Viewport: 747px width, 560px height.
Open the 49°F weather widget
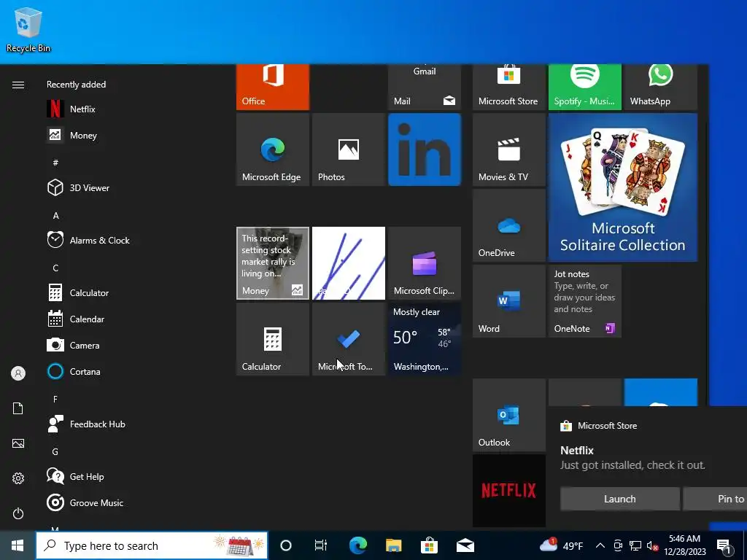coord(561,545)
